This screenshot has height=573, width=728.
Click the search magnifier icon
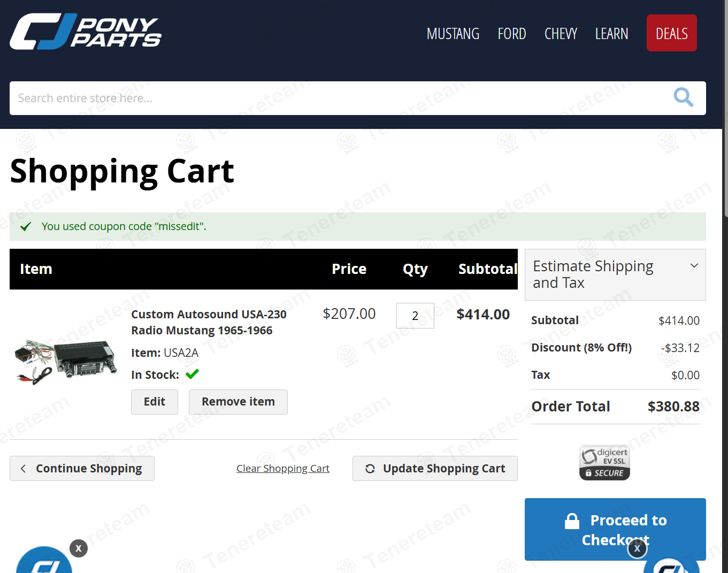pyautogui.click(x=683, y=97)
